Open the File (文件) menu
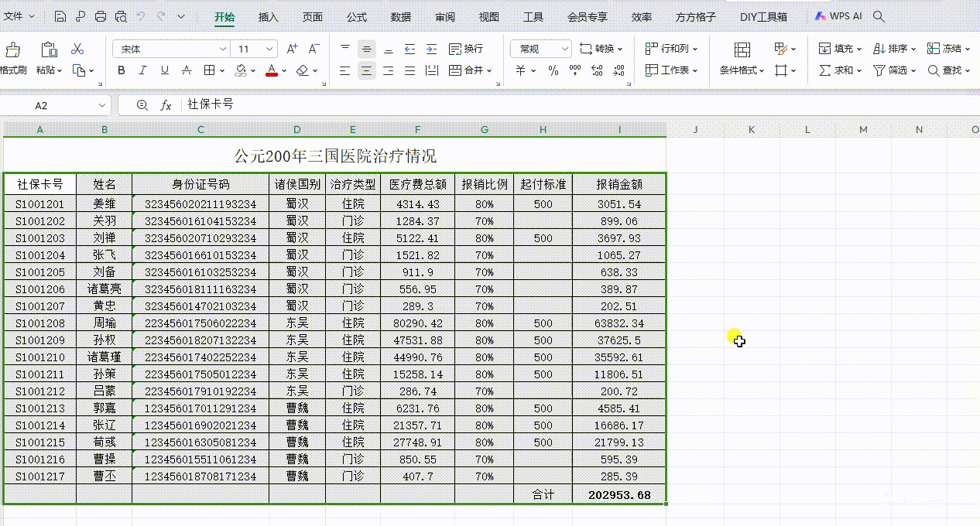This screenshot has width=980, height=526. coord(19,16)
